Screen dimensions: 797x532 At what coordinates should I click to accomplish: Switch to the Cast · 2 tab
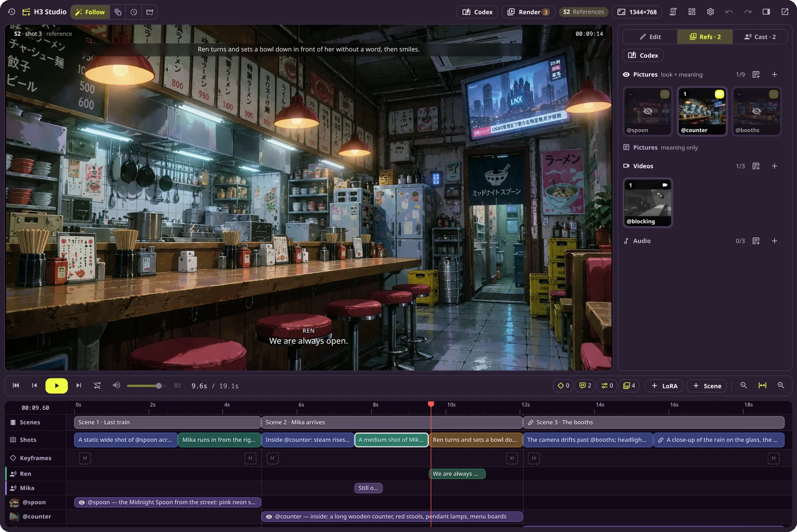[760, 37]
